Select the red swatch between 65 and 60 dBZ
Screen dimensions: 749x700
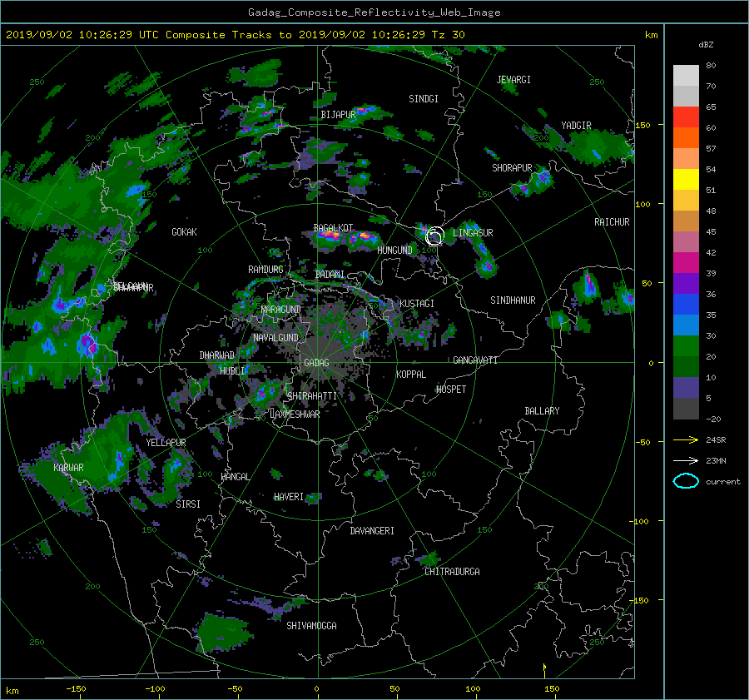tap(686, 117)
